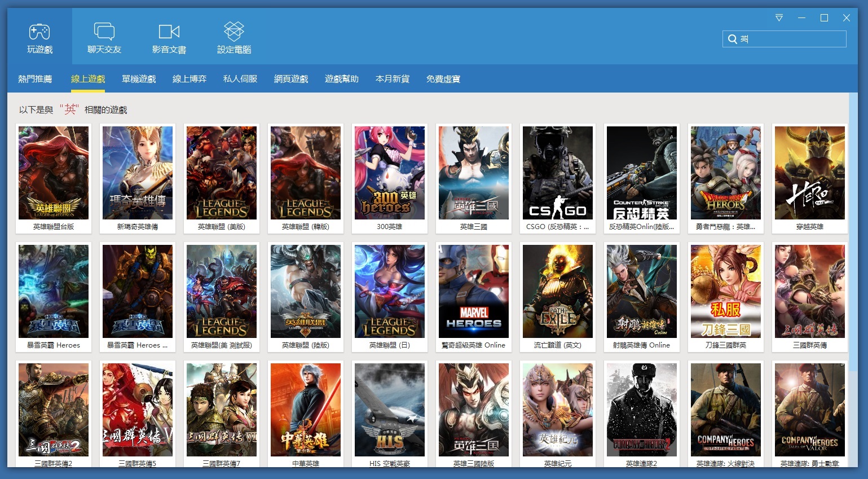This screenshot has width=868, height=479.
Task: Open the 玩遊戲 gamepad icon section
Action: tap(39, 32)
